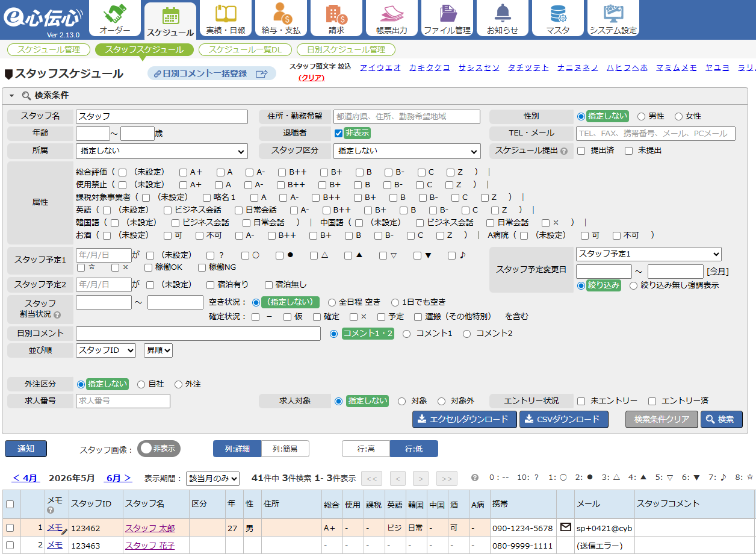
Task: Click mail envelope icon for スタッフ 太郎
Action: [565, 527]
